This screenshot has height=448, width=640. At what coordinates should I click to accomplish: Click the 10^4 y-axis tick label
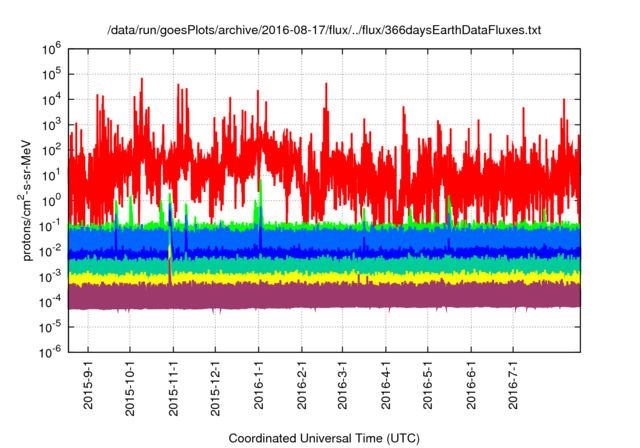pos(51,100)
